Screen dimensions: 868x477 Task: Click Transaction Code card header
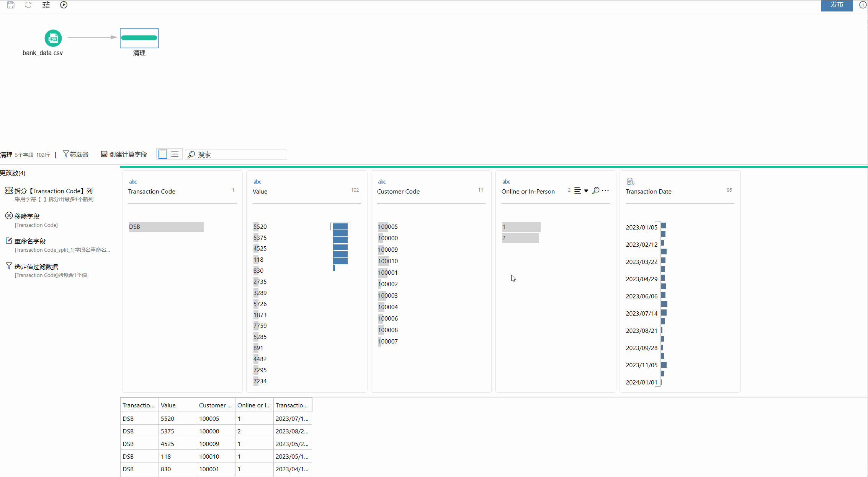152,191
